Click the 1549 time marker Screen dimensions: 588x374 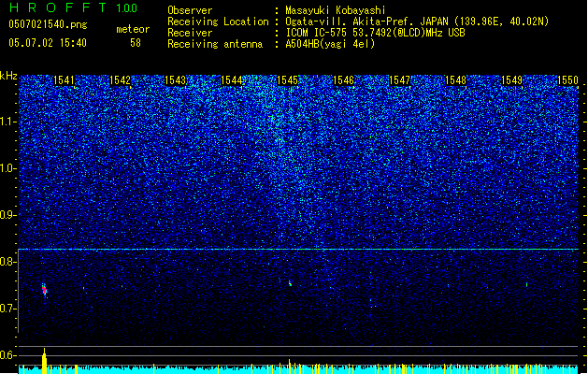(x=512, y=80)
